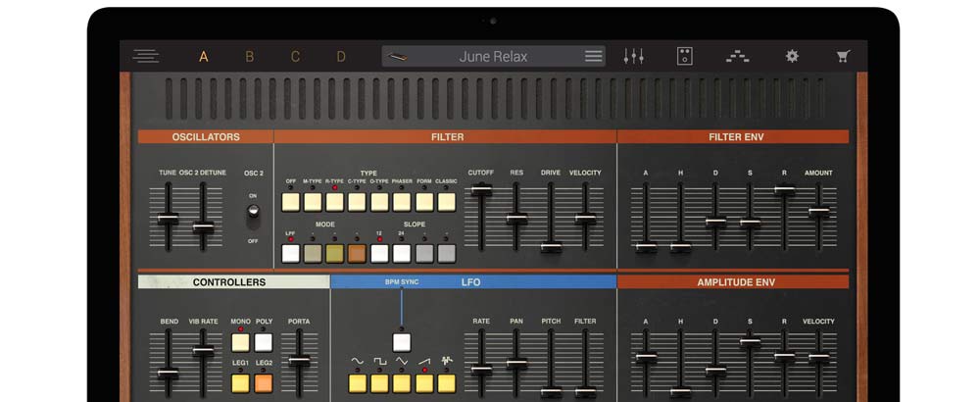Adjust the Filter Env AMOUNT slider

(818, 212)
